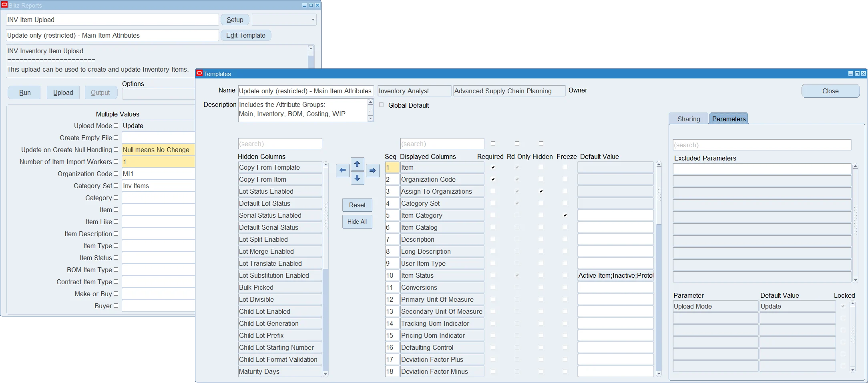This screenshot has width=868, height=383.
Task: Click the Edit Template button
Action: coord(246,35)
